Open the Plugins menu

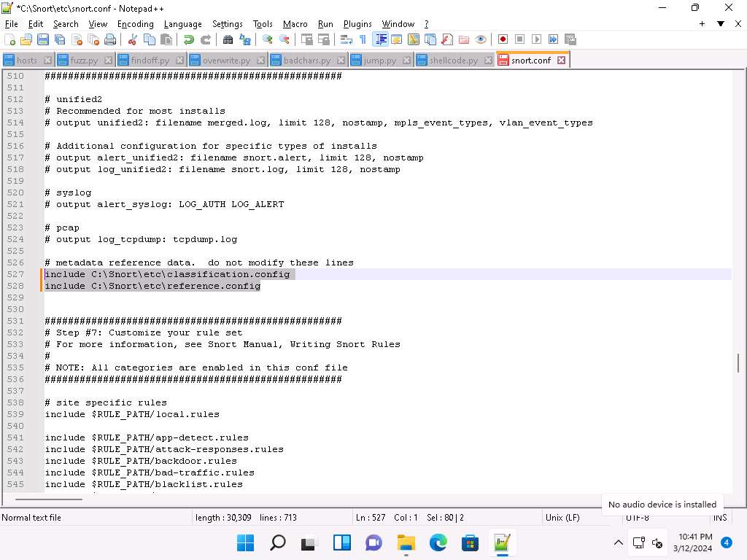(357, 24)
